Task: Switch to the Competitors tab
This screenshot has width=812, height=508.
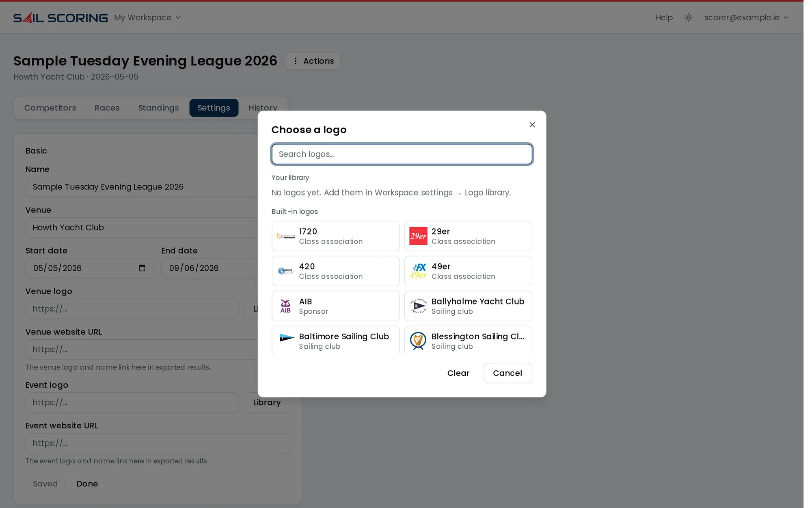Action: coord(50,108)
